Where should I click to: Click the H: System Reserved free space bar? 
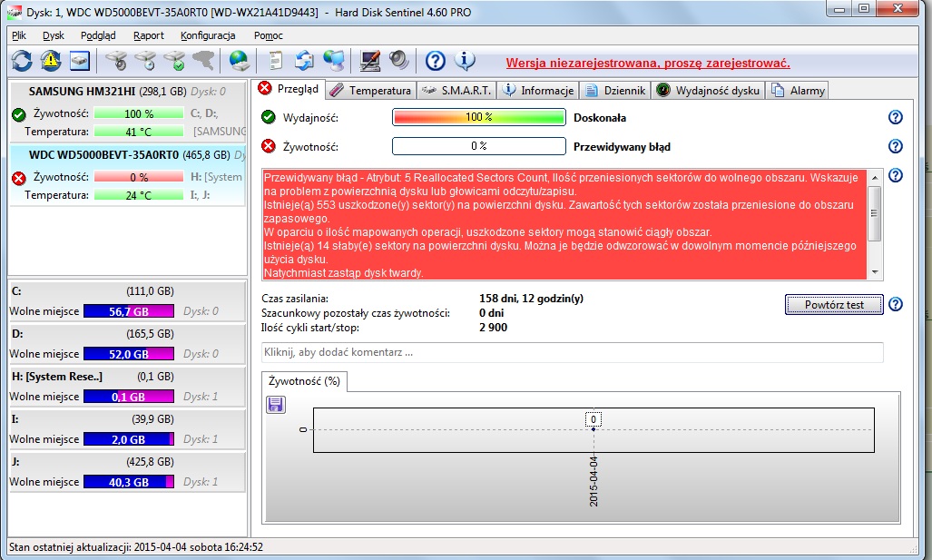point(129,397)
